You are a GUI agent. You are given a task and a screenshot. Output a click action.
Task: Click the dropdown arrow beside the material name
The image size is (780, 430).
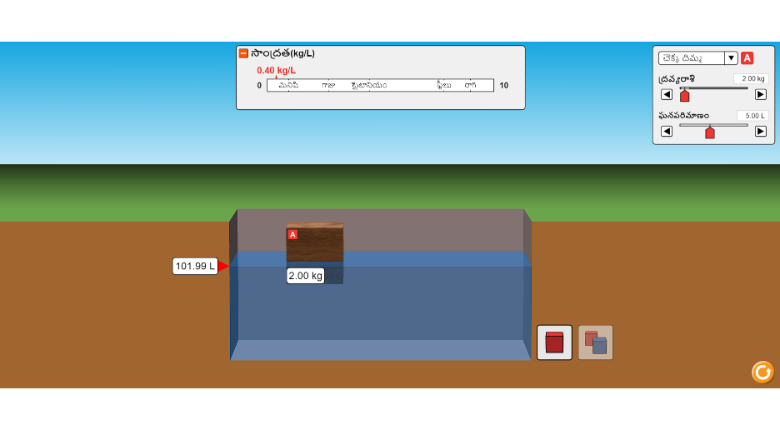coord(731,58)
